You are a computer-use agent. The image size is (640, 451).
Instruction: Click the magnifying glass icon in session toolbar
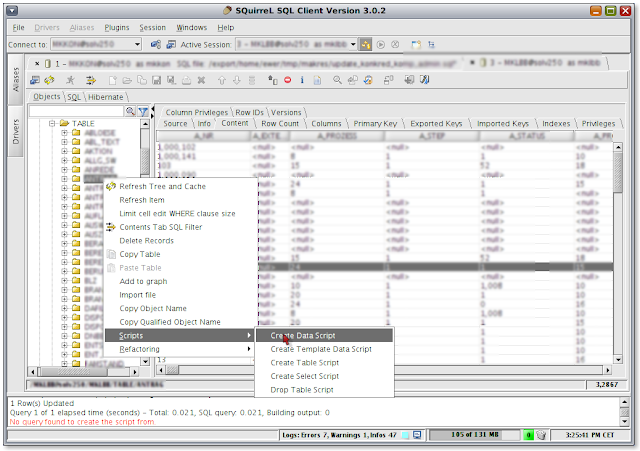coord(337,80)
